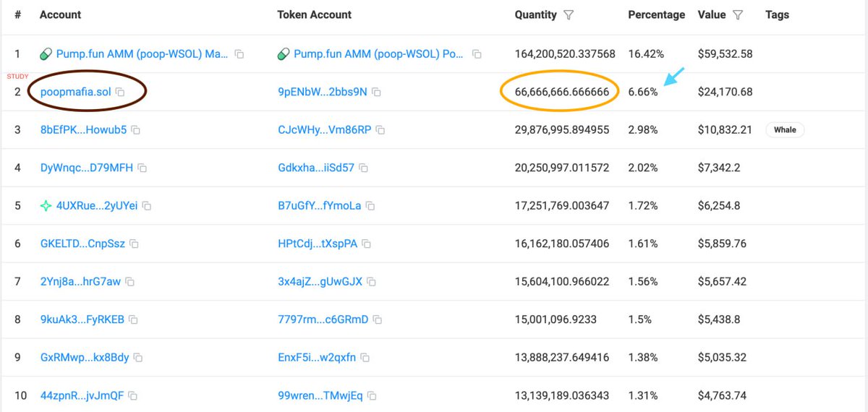The image size is (868, 412).
Task: Select the $4,763.74 value cell
Action: (723, 395)
